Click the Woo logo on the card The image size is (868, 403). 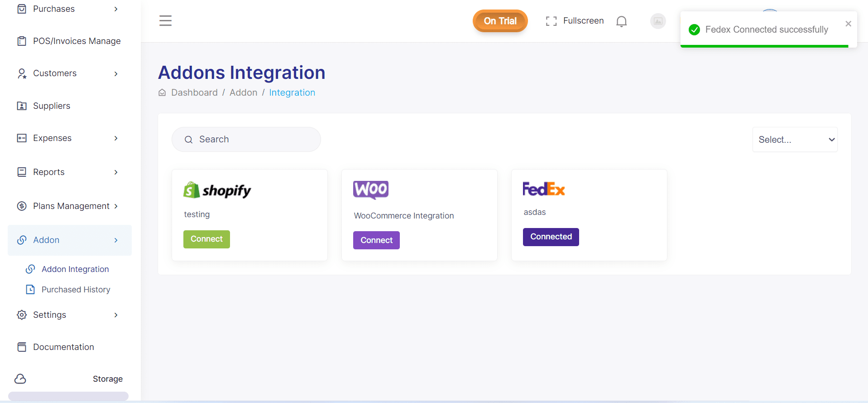pyautogui.click(x=371, y=190)
